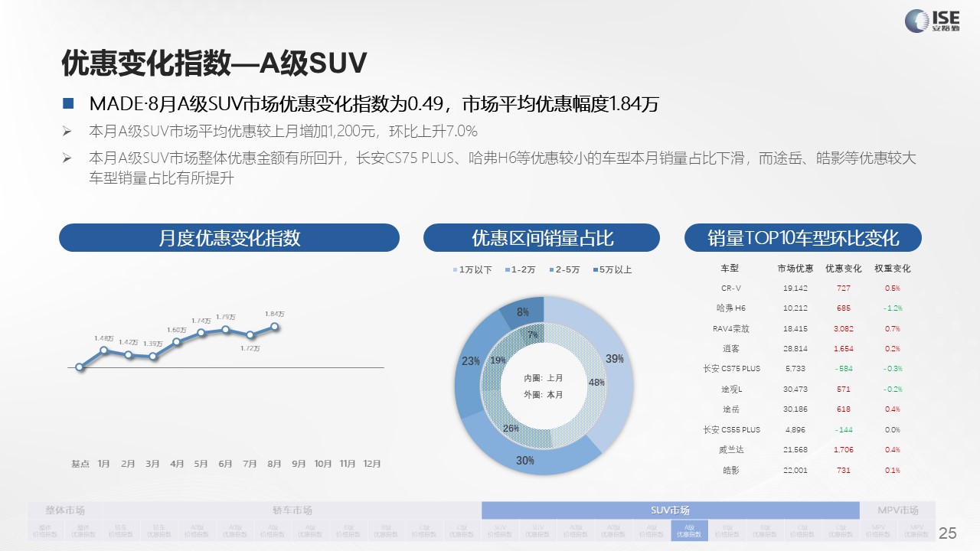Select the 1.39万 March data point
Image resolution: width=980 pixels, height=551 pixels.
[153, 356]
